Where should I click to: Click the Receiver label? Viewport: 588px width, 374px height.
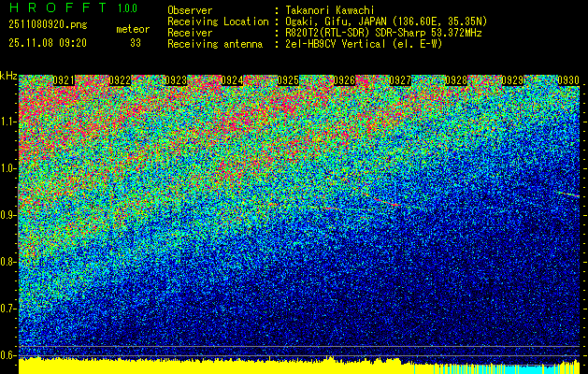190,33
